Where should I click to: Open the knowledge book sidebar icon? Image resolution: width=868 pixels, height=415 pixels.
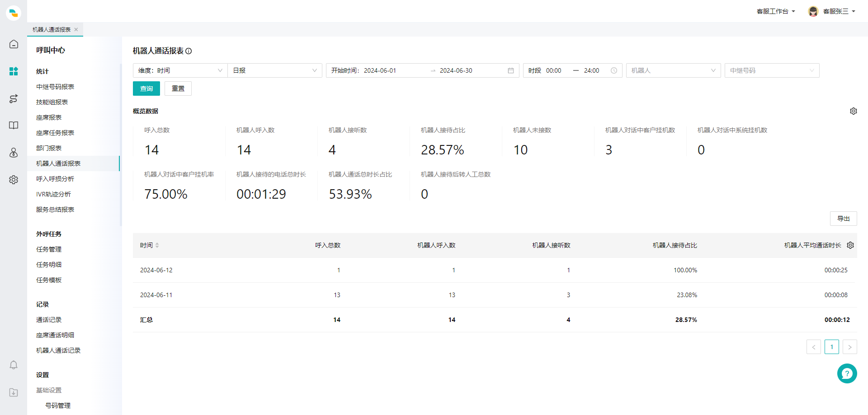click(x=14, y=125)
